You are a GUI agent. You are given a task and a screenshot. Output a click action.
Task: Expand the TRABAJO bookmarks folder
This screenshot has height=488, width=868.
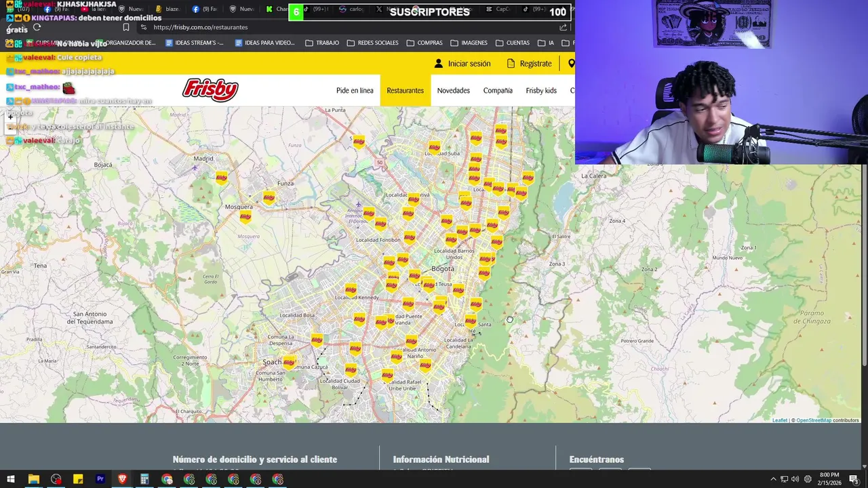pyautogui.click(x=322, y=43)
